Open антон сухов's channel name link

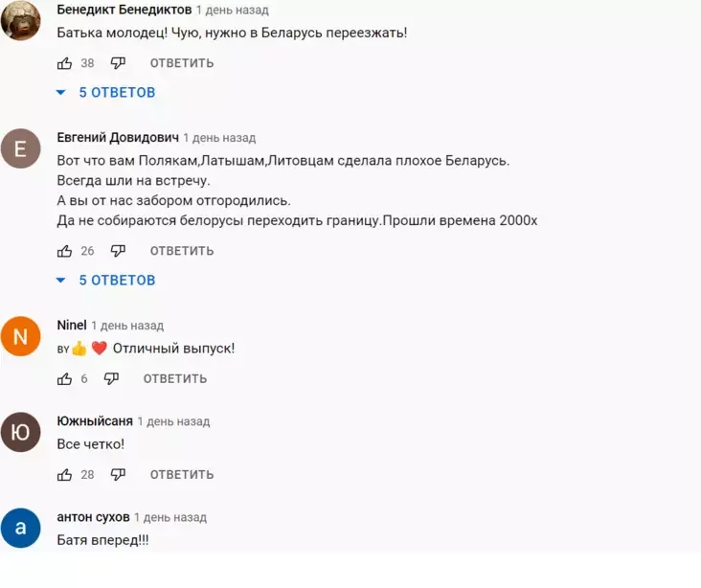point(93,517)
